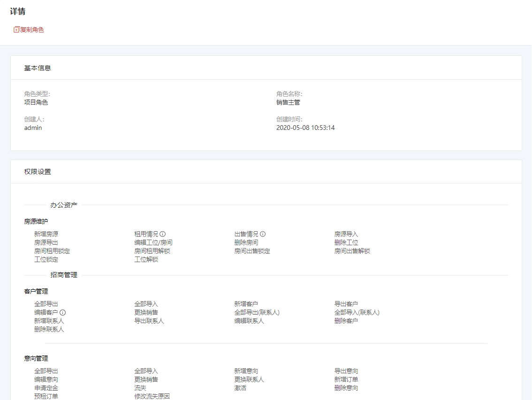Image resolution: width=532 pixels, height=400 pixels.
Task: Click the copy icon beside 复制角色
Action: pos(16,30)
